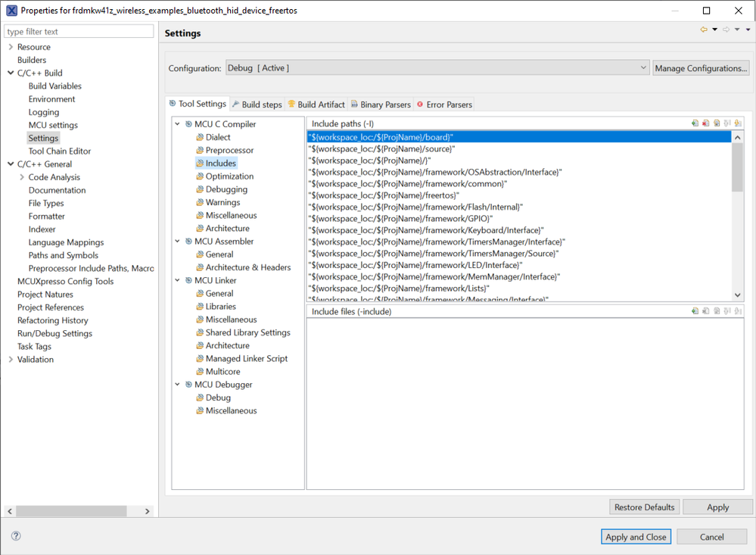Viewport: 756px width, 555px height.
Task: Switch to the Tool Settings tab
Action: coord(198,104)
